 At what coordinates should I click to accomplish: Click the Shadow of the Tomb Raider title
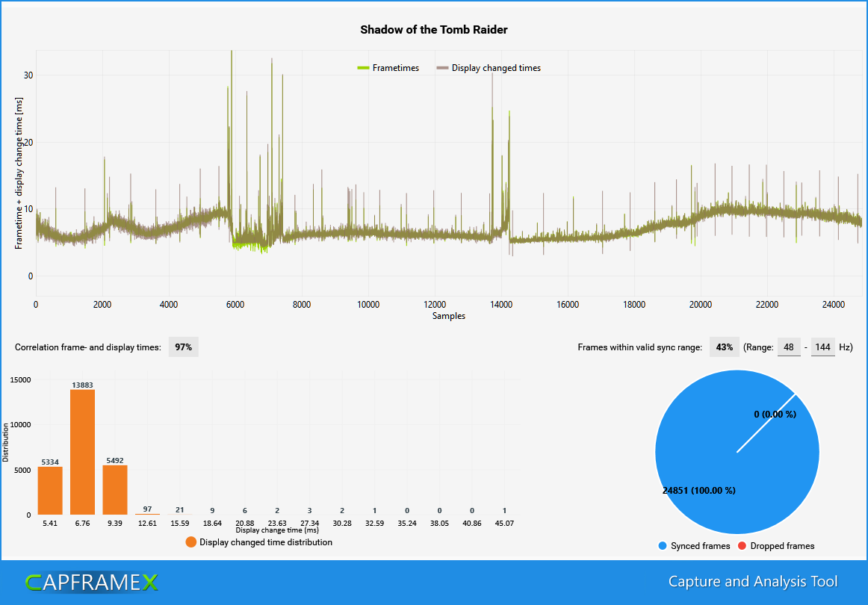[434, 30]
